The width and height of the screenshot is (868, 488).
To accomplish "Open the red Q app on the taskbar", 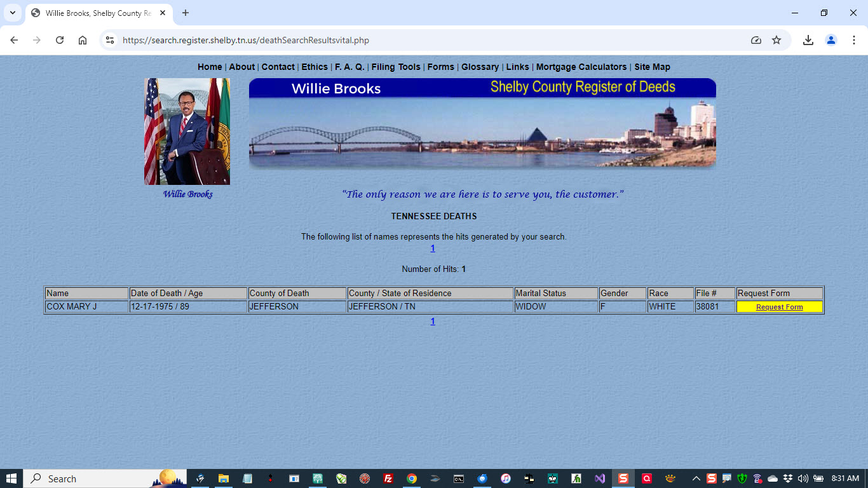I will pos(647,478).
